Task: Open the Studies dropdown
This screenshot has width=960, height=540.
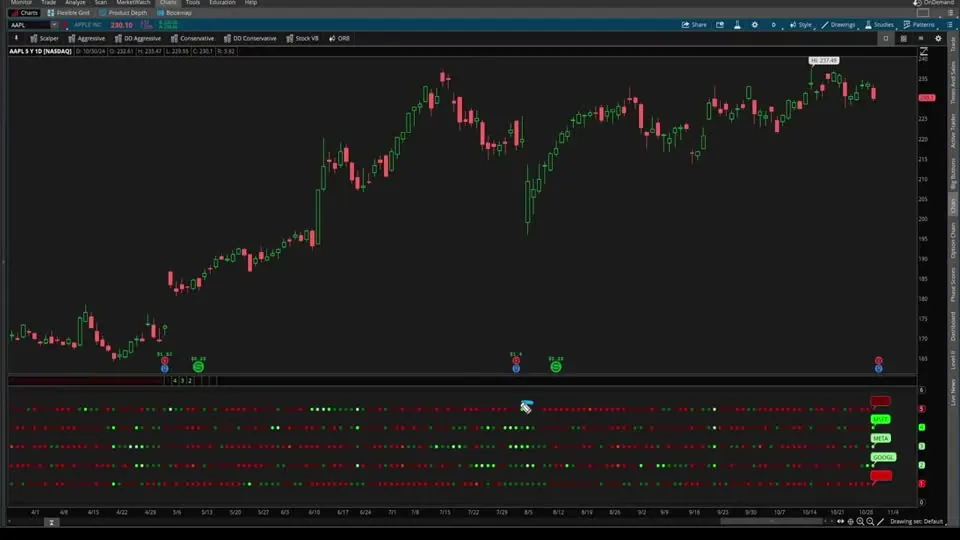Action: (x=879, y=25)
